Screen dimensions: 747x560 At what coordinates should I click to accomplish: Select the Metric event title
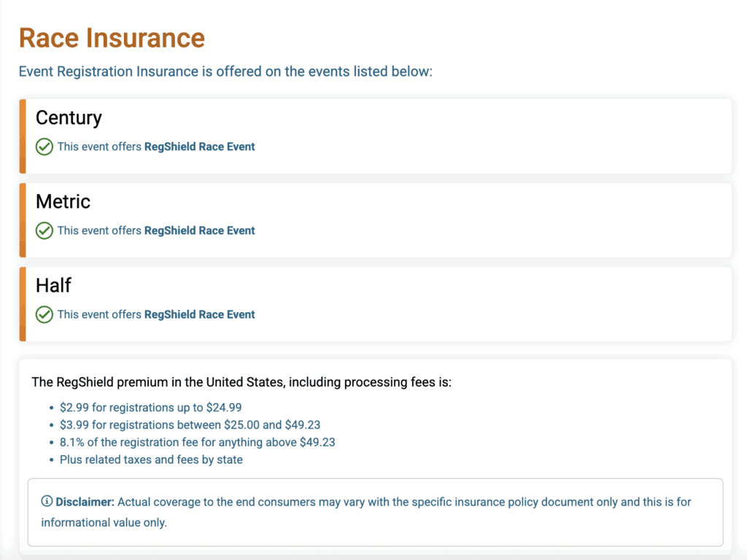click(x=63, y=201)
